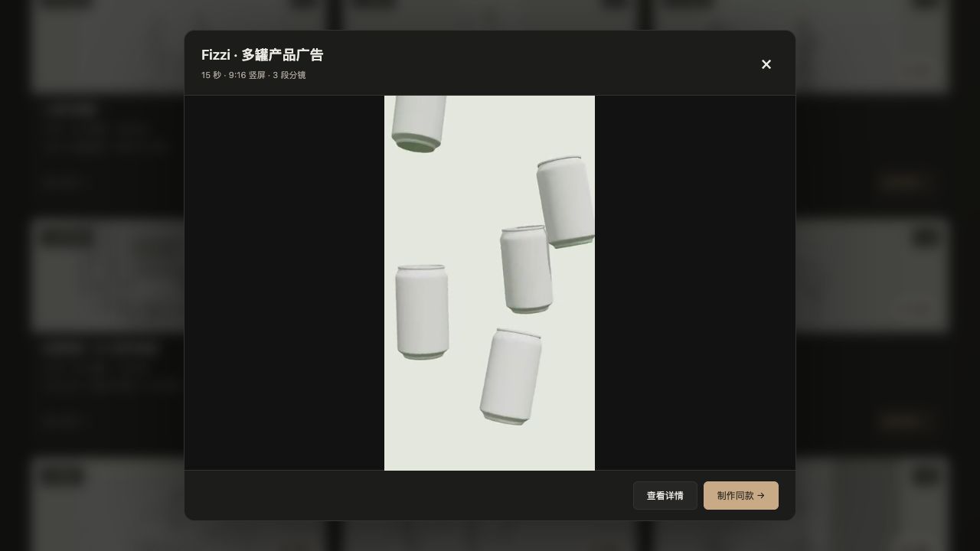The height and width of the screenshot is (551, 980).
Task: Click the 查看详情 button
Action: coord(665,496)
